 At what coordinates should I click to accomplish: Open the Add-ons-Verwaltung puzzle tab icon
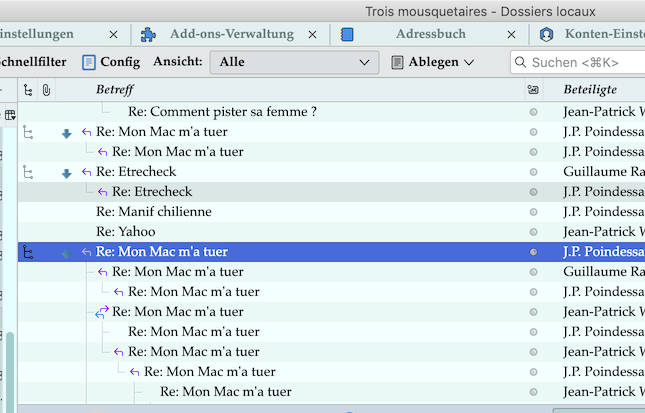tap(150, 34)
